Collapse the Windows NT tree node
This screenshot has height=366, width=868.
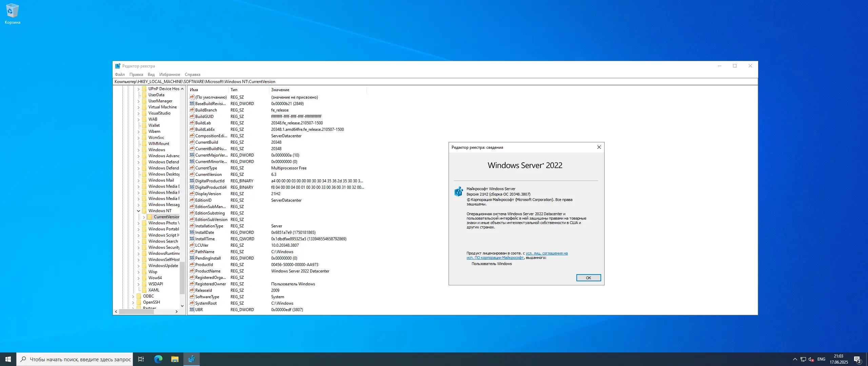[138, 211]
